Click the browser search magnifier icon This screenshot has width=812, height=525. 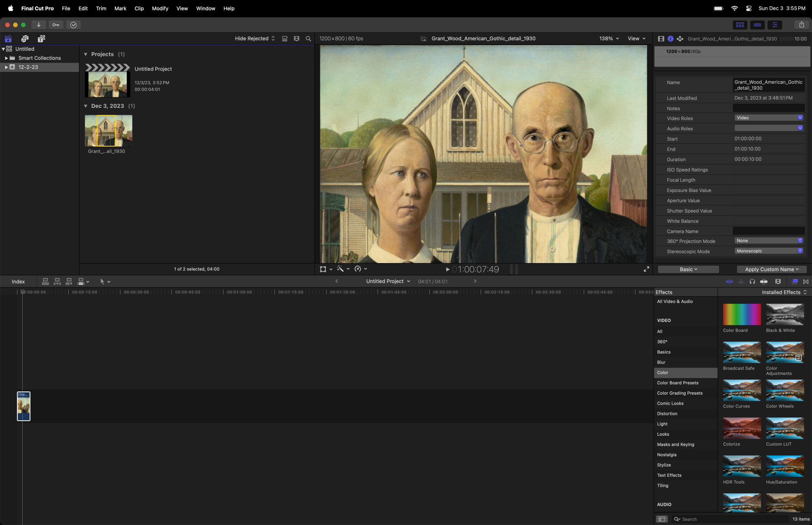pyautogui.click(x=308, y=39)
